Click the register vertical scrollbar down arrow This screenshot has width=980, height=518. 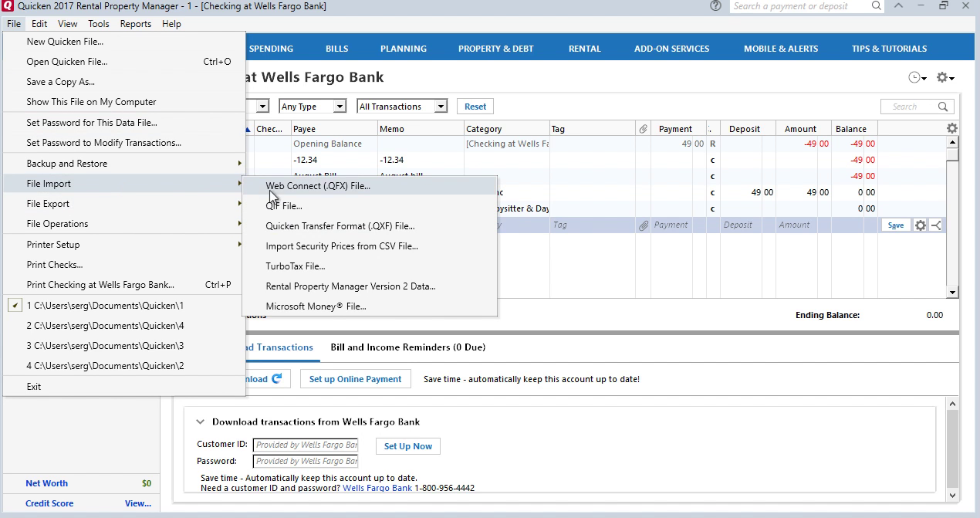pyautogui.click(x=952, y=293)
